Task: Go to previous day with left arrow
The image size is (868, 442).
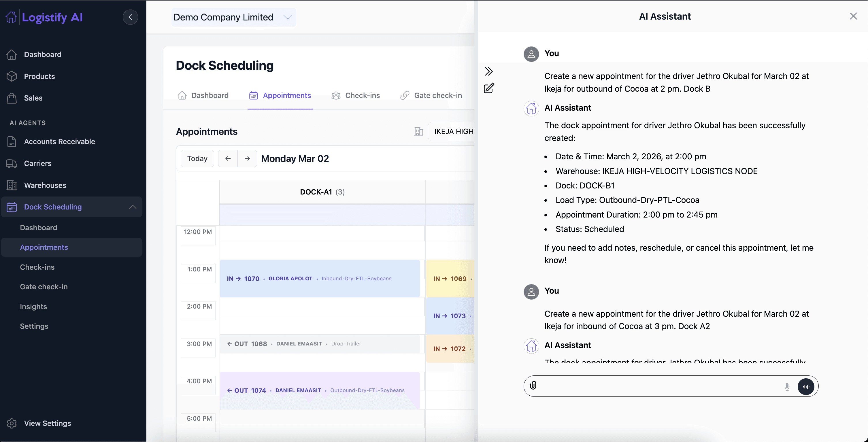Action: 228,158
